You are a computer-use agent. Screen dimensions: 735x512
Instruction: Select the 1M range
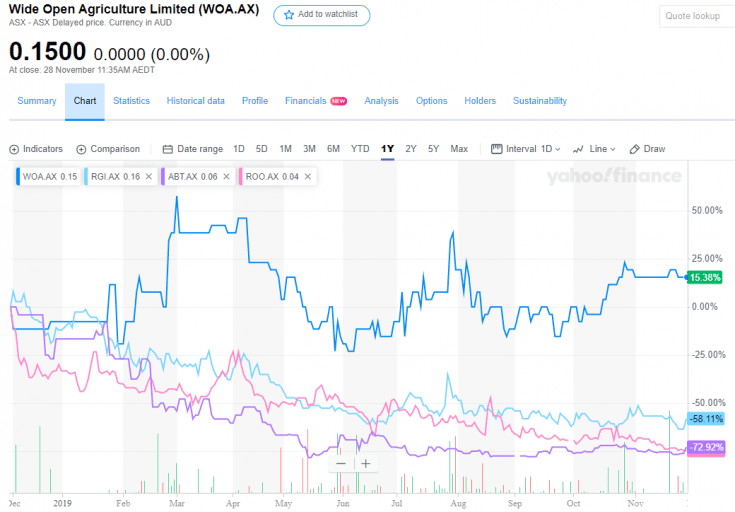285,149
